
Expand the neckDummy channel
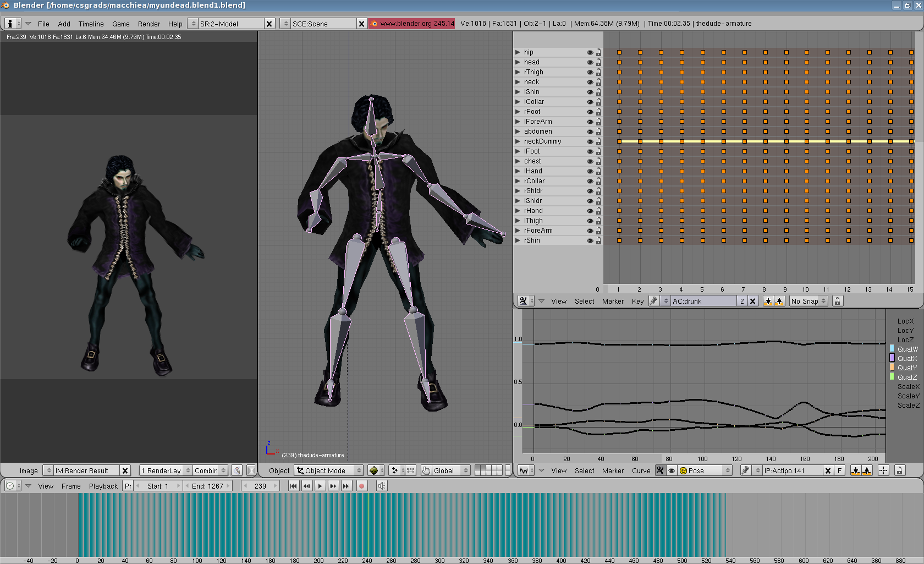[518, 141]
